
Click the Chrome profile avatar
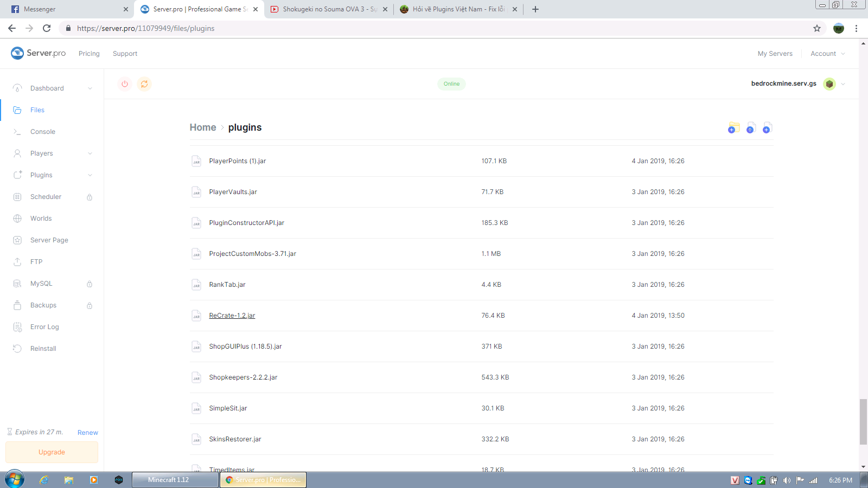click(839, 28)
